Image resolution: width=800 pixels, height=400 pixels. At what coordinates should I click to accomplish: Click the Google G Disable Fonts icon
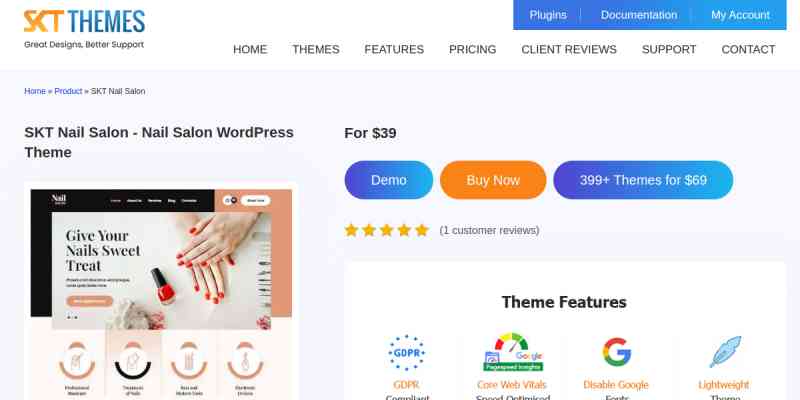tap(616, 352)
